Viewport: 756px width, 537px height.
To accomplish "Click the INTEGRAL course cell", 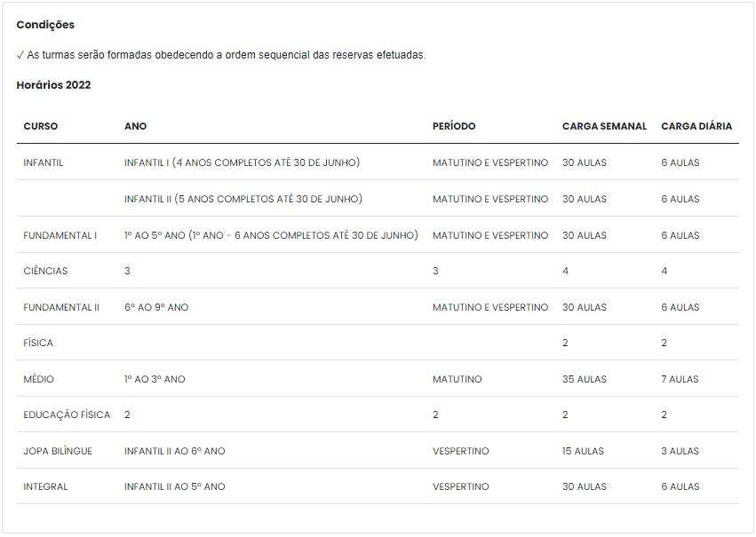I will click(45, 487).
